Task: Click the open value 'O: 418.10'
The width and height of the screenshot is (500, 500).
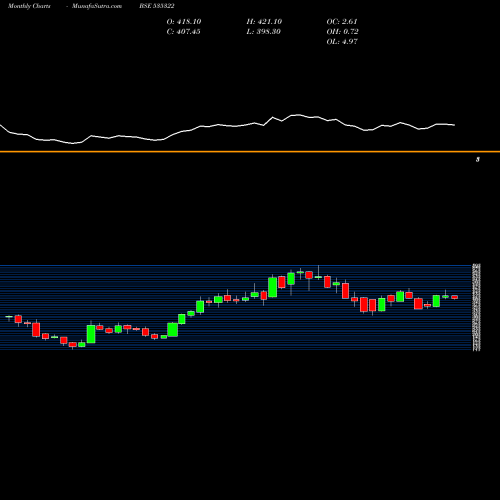Action: pos(184,22)
